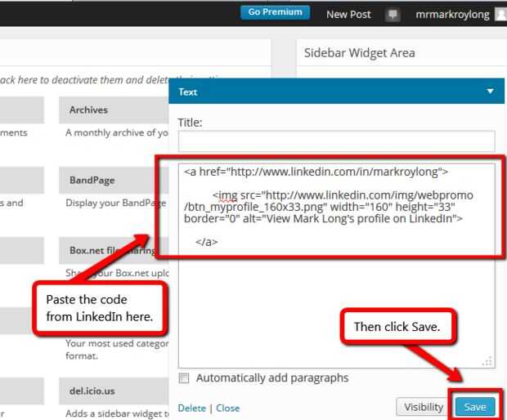Close the Text widget editor
507x420 pixels.
pos(227,408)
